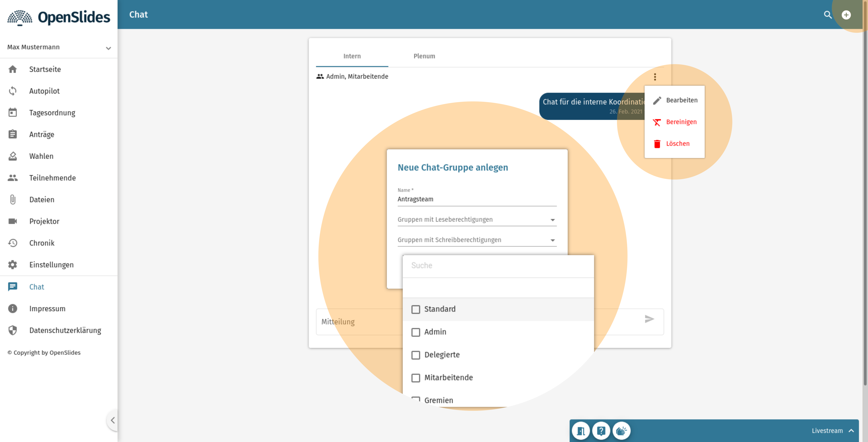
Task: Open the Teilnehmende people icon
Action: point(12,178)
